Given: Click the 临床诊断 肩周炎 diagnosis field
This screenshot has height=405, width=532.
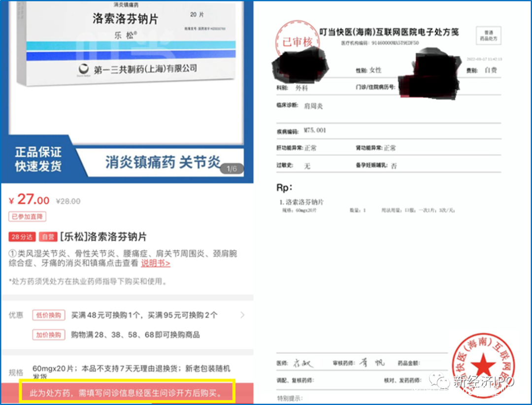Looking at the screenshot, I should point(300,106).
